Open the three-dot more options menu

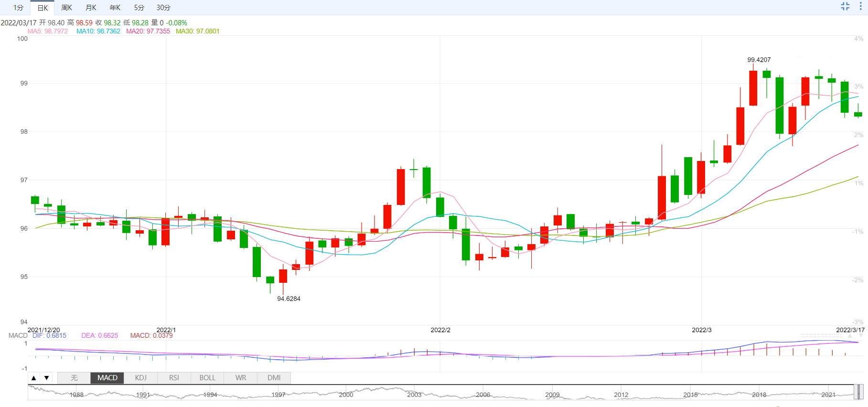point(861,6)
